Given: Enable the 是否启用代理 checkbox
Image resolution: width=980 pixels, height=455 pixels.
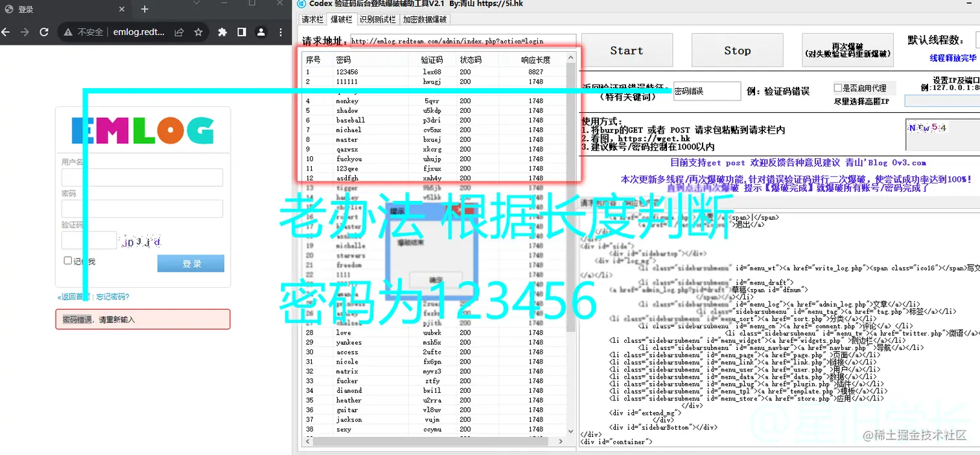Looking at the screenshot, I should (837, 88).
